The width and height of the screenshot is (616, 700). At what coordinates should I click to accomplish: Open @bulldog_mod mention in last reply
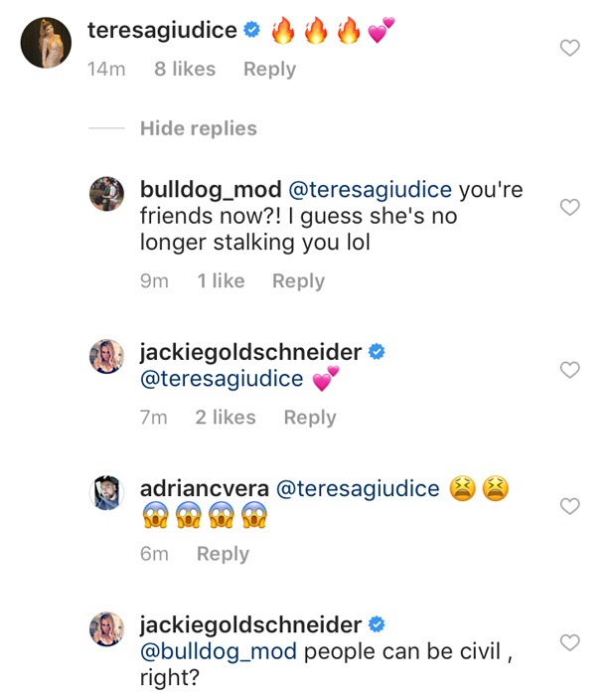219,652
